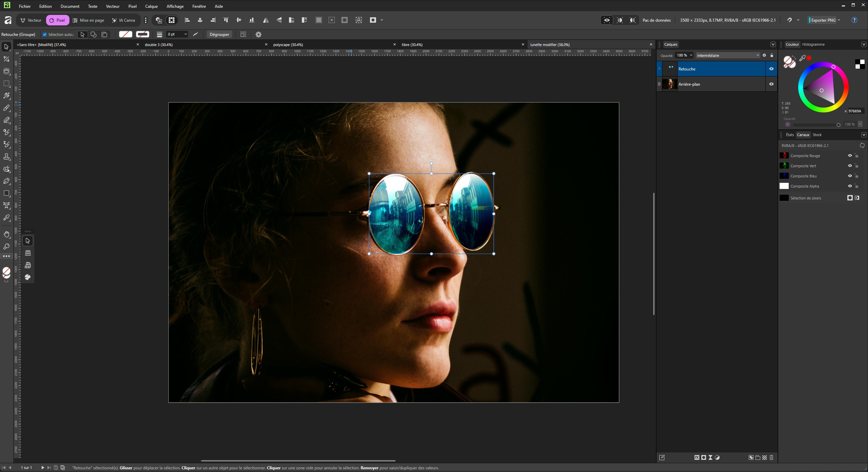Image resolution: width=868 pixels, height=472 pixels.
Task: Select the rectangular marquee selection tool
Action: click(6, 84)
